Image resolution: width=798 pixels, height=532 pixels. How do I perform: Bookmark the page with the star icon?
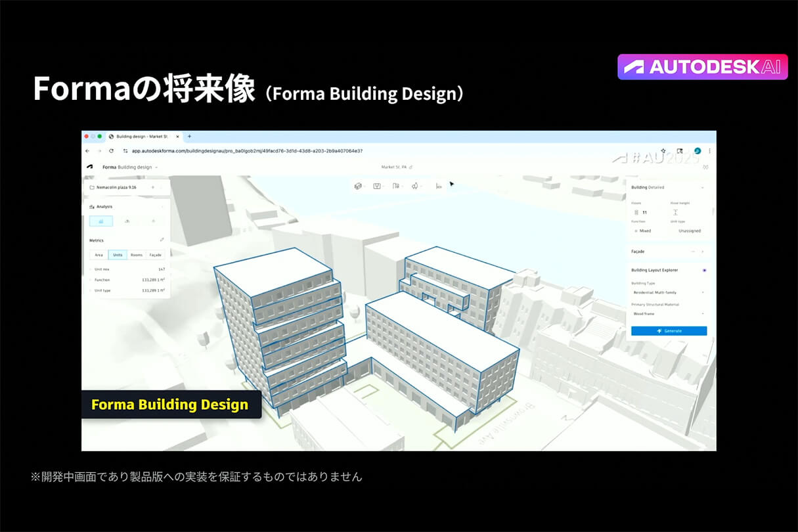tap(663, 150)
